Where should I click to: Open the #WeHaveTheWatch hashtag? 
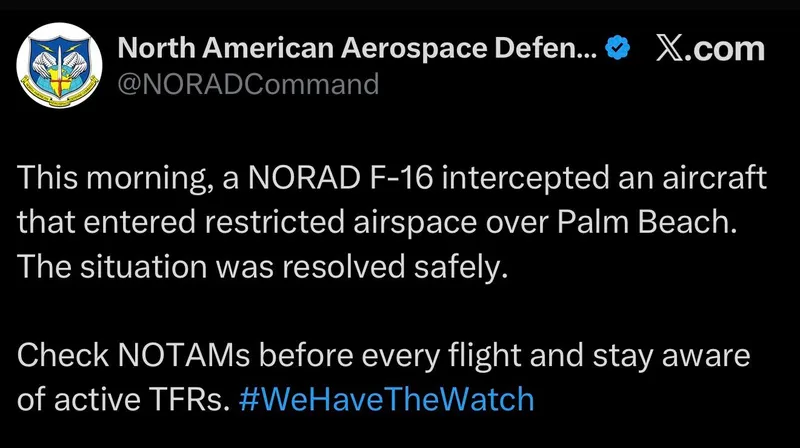coord(387,401)
